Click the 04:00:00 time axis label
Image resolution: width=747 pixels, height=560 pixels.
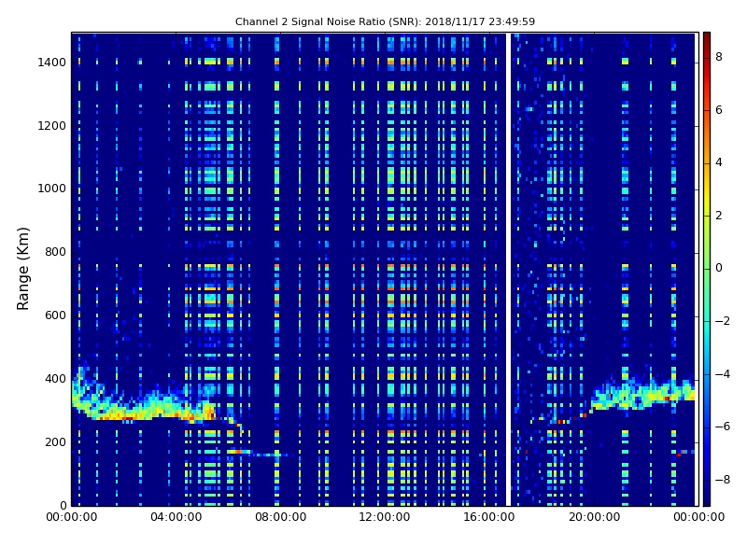(176, 517)
